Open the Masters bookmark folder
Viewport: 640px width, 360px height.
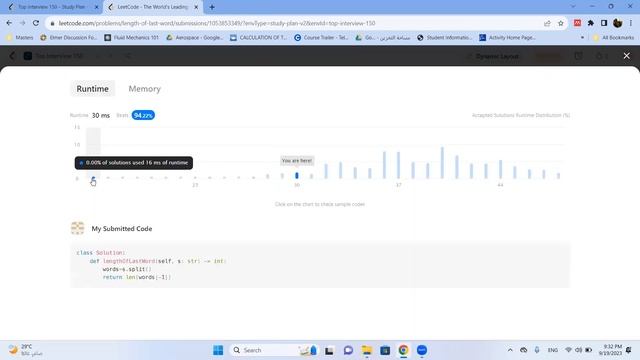[x=20, y=38]
